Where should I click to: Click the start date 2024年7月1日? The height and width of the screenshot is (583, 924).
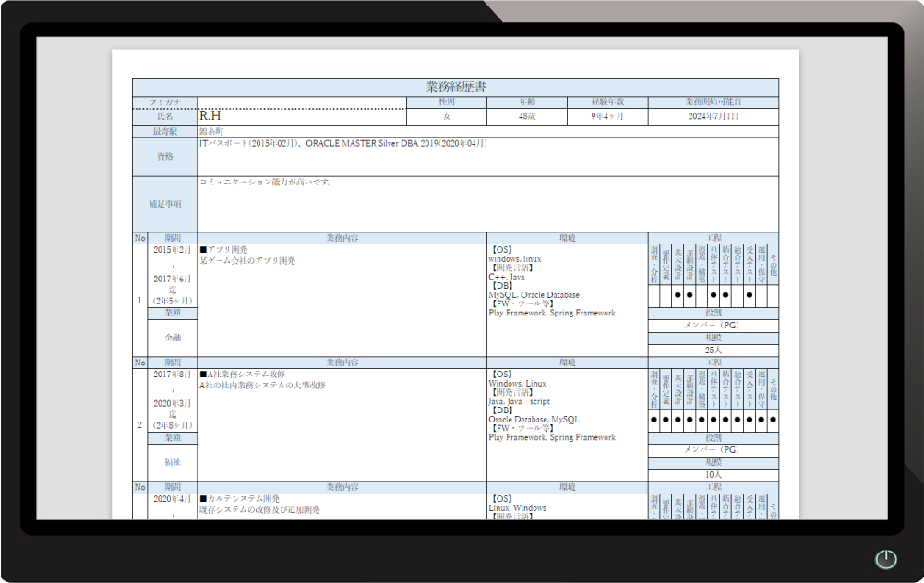(x=713, y=117)
